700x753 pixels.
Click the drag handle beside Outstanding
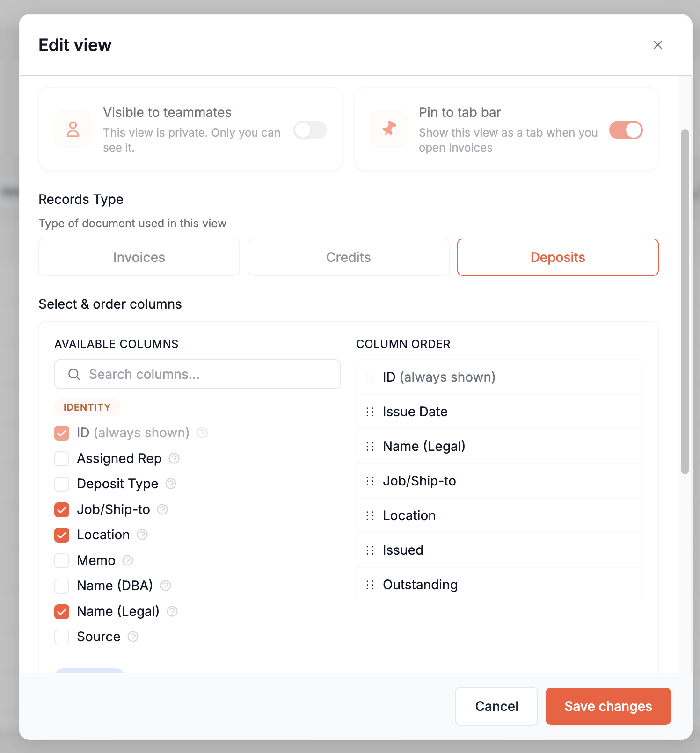point(370,585)
